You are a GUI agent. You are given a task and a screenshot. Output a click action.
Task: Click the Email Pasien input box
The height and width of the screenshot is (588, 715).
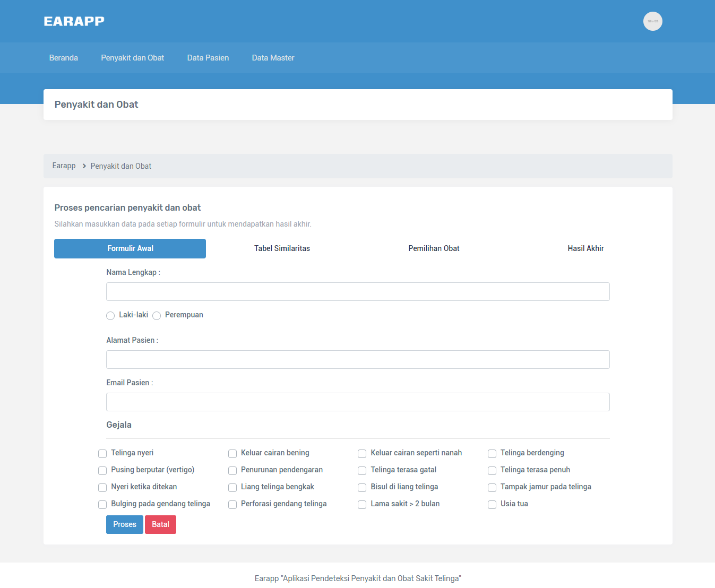(x=358, y=402)
